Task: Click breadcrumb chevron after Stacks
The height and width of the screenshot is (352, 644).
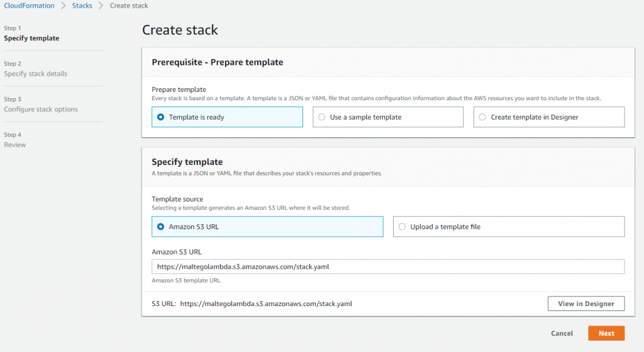Action: click(x=101, y=5)
